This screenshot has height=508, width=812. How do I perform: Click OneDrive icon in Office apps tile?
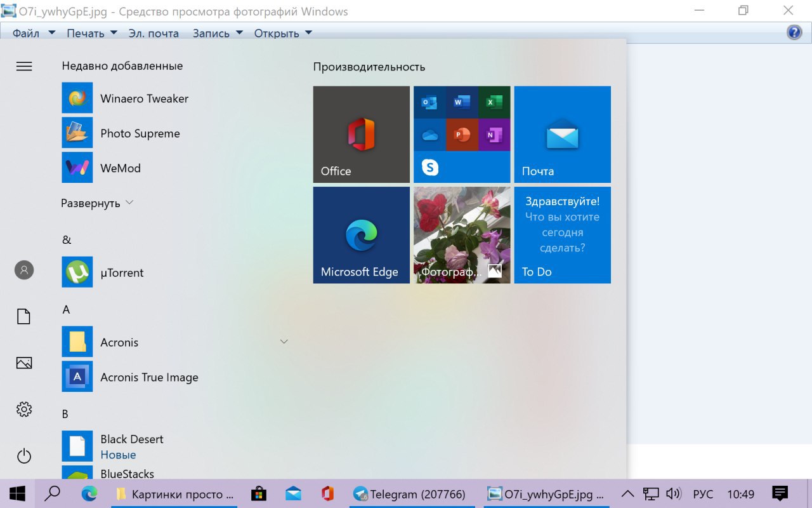point(429,135)
